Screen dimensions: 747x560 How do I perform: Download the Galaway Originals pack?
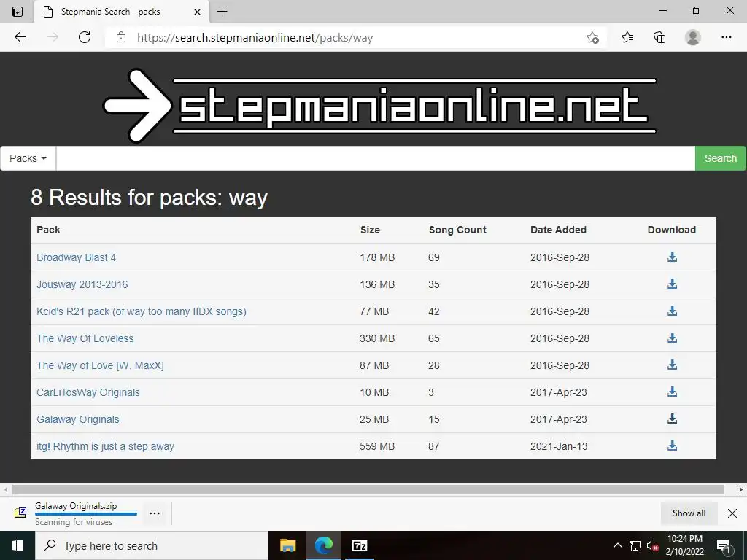pyautogui.click(x=672, y=419)
